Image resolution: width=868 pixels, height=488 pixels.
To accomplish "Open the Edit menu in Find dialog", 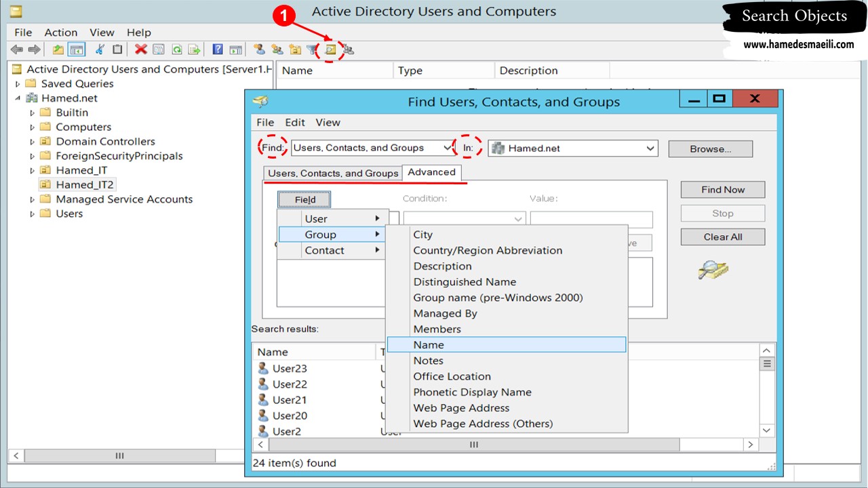I will (x=295, y=123).
